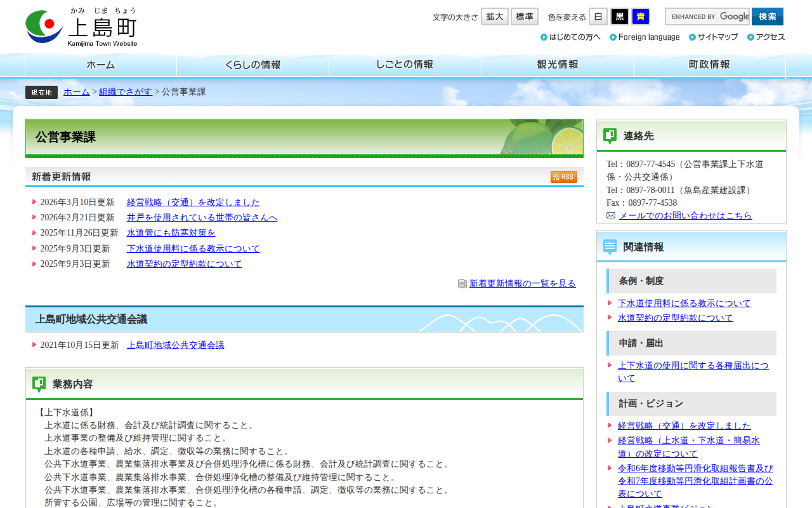Click 計画・ビジョン section heading
The image size is (812, 508).
pos(691,404)
